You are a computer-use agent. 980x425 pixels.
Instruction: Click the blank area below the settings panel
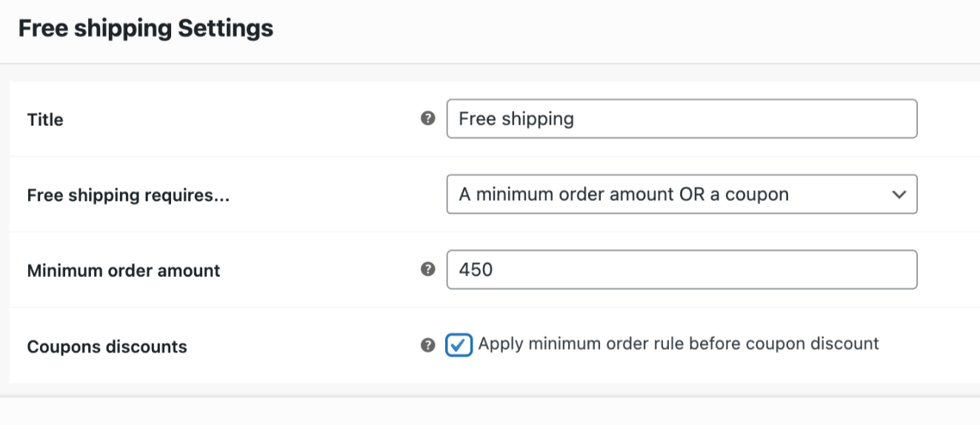[x=490, y=412]
